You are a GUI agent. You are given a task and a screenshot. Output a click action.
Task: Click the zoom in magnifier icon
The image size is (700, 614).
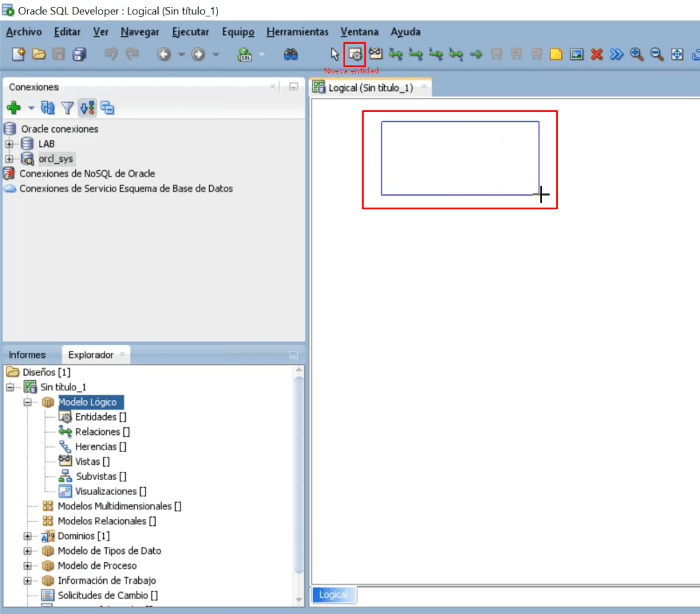636,55
